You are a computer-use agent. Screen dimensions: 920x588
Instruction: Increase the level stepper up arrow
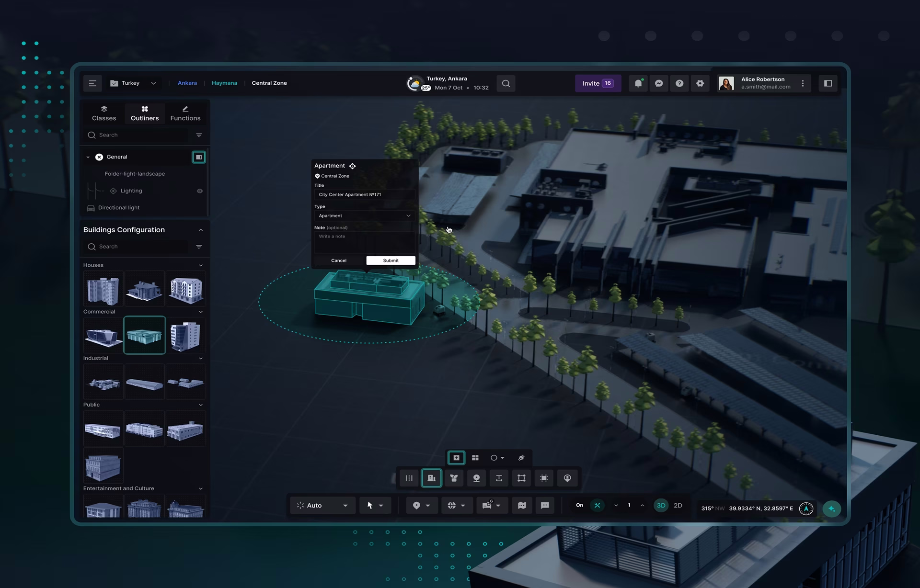(643, 506)
